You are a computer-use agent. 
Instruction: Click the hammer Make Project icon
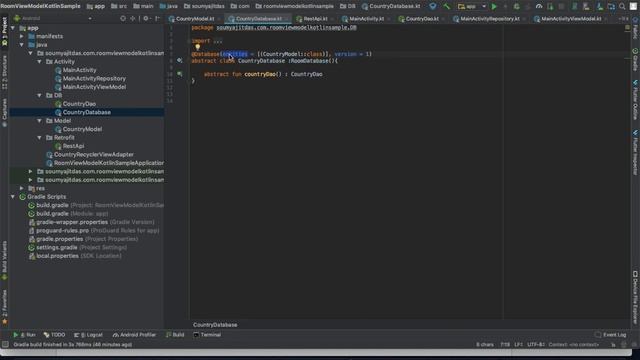[x=447, y=6]
